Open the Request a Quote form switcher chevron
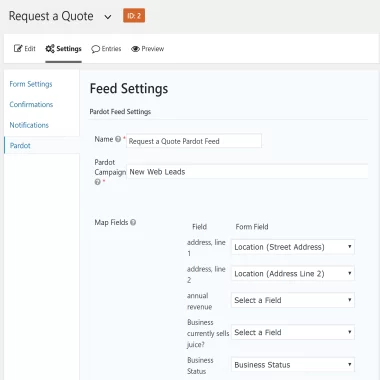Screen dimensions: 380x380 108,17
